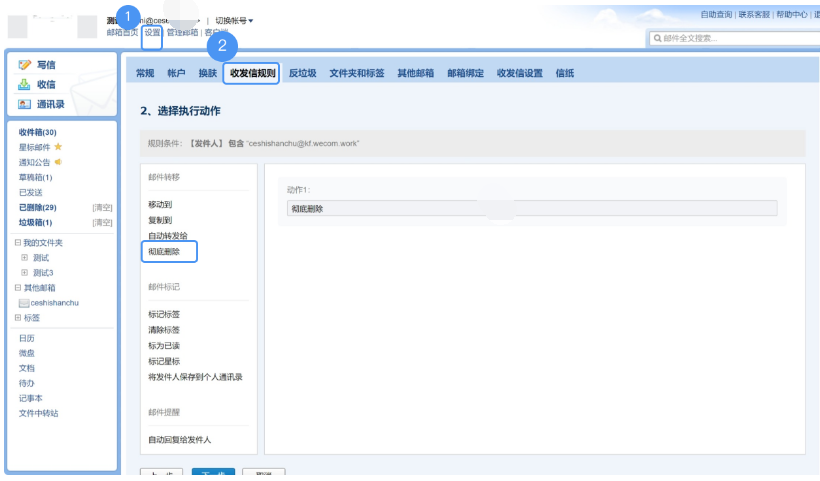
Task: Collapse the 我的文件夹 tree section
Action: pos(17,243)
